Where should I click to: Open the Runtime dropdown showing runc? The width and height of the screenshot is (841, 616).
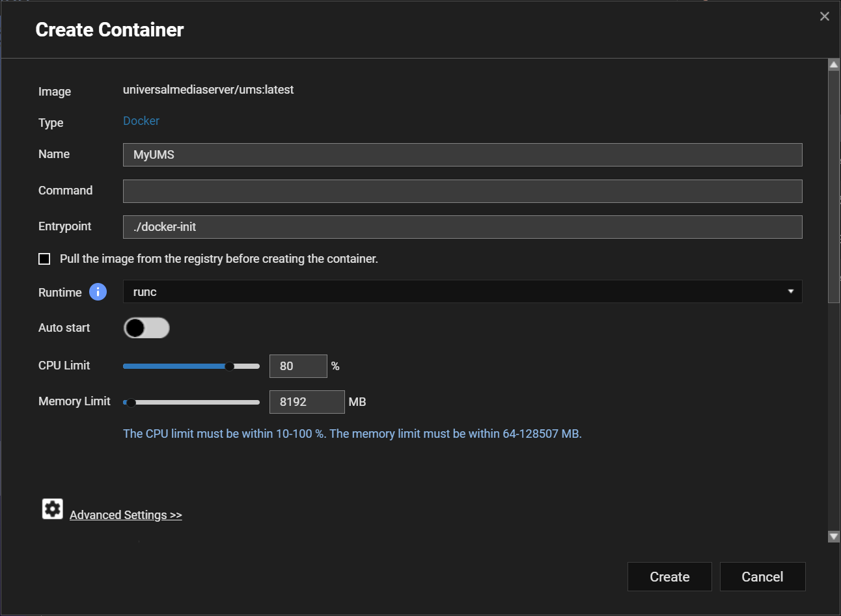click(456, 291)
